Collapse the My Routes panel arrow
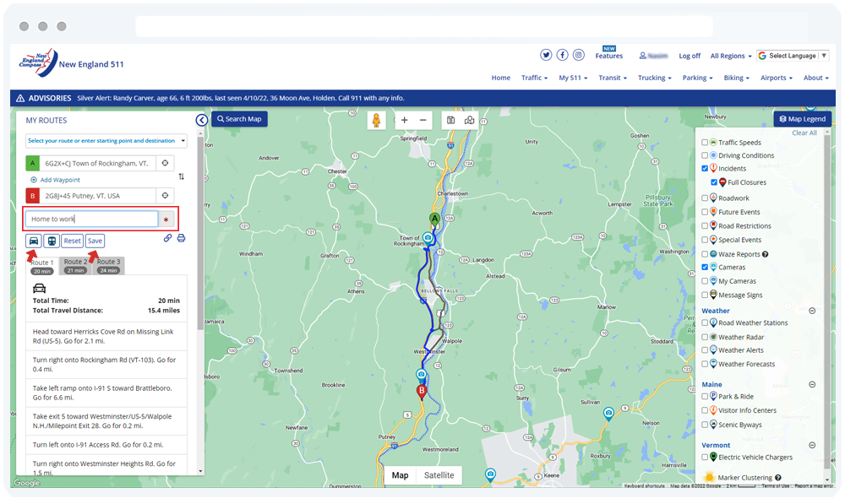The width and height of the screenshot is (845, 504). (202, 120)
